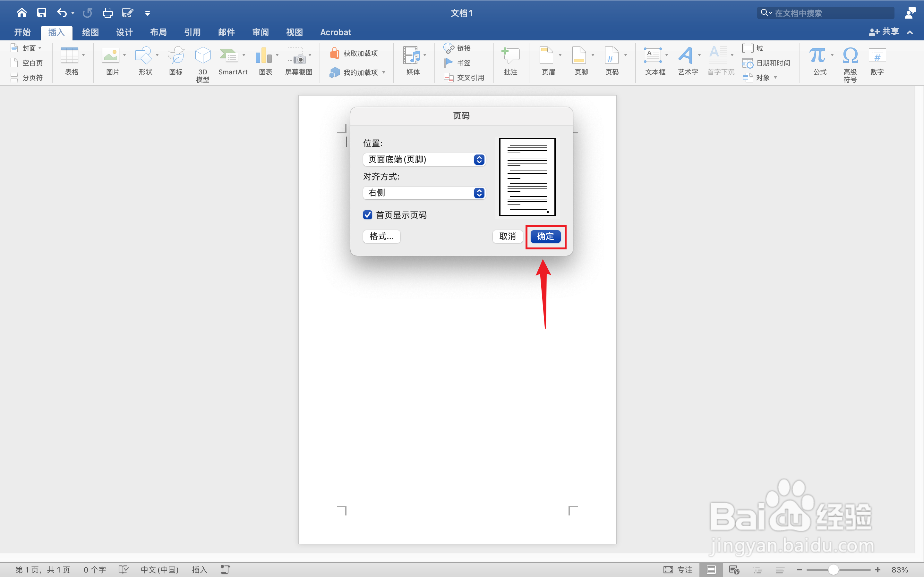Screen dimensions: 924x577
Task: Switch to the 布局 ribbon tab
Action: click(158, 32)
